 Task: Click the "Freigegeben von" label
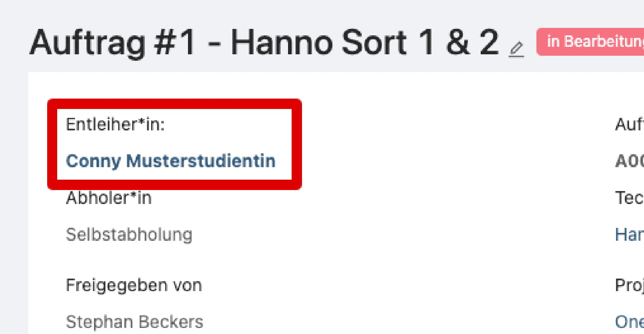point(134,285)
